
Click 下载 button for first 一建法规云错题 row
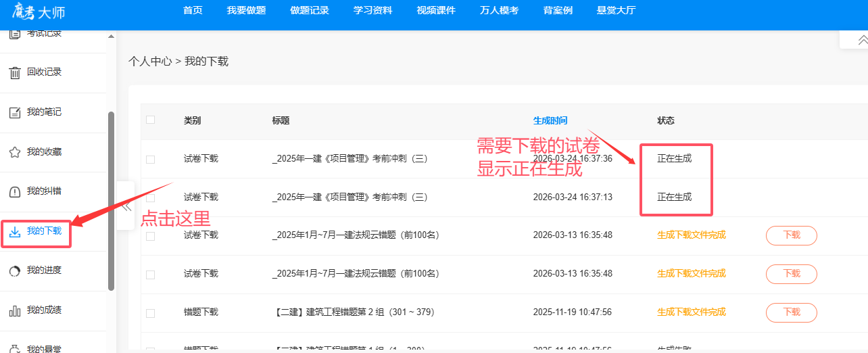pos(791,235)
